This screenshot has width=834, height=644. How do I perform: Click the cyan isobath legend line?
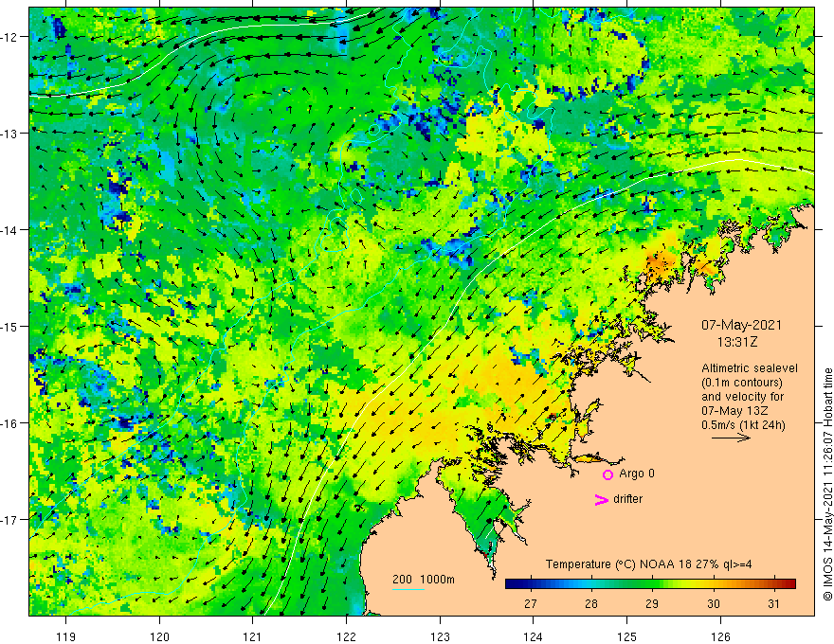408,589
